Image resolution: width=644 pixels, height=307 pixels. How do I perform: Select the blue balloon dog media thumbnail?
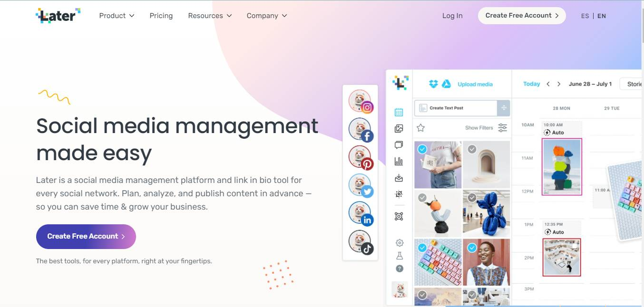[x=487, y=214]
